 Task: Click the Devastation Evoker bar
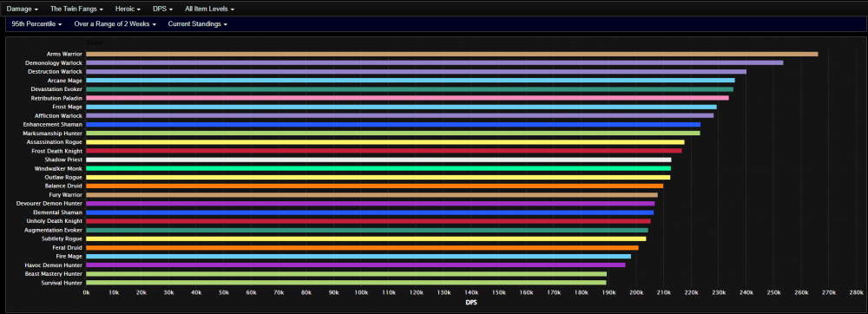[x=410, y=89]
